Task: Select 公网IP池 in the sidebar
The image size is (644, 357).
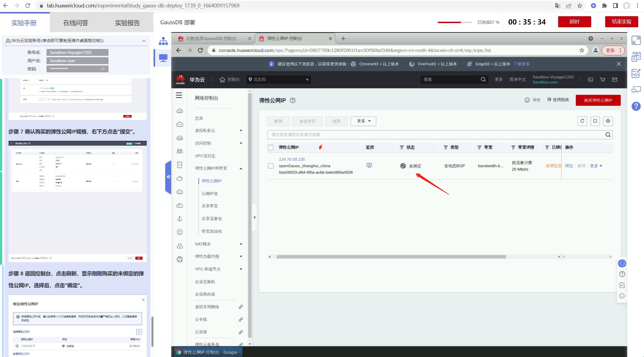Action: 210,194
